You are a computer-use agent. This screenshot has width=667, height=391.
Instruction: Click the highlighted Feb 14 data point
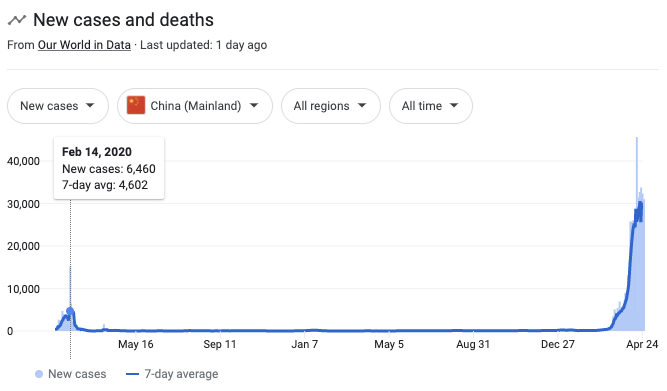(70, 311)
